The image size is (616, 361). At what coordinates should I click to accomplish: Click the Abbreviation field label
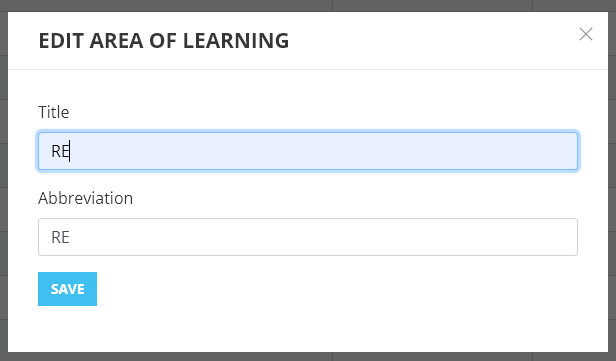[x=85, y=198]
